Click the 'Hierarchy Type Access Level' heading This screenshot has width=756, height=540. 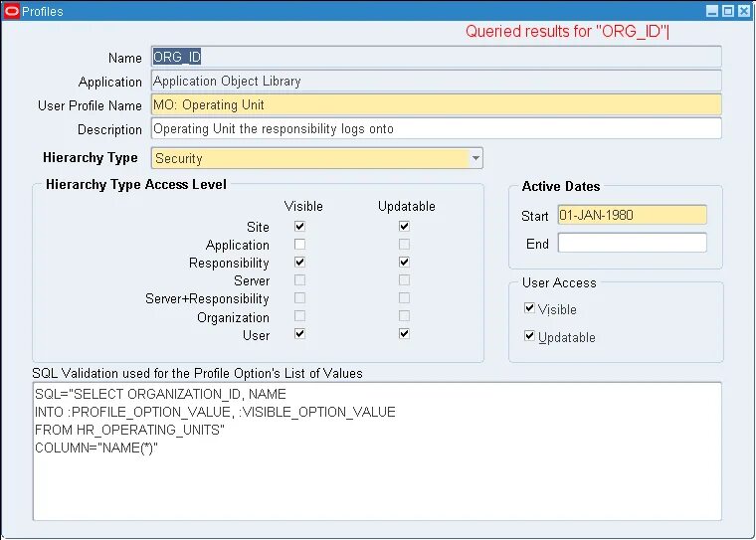[136, 185]
